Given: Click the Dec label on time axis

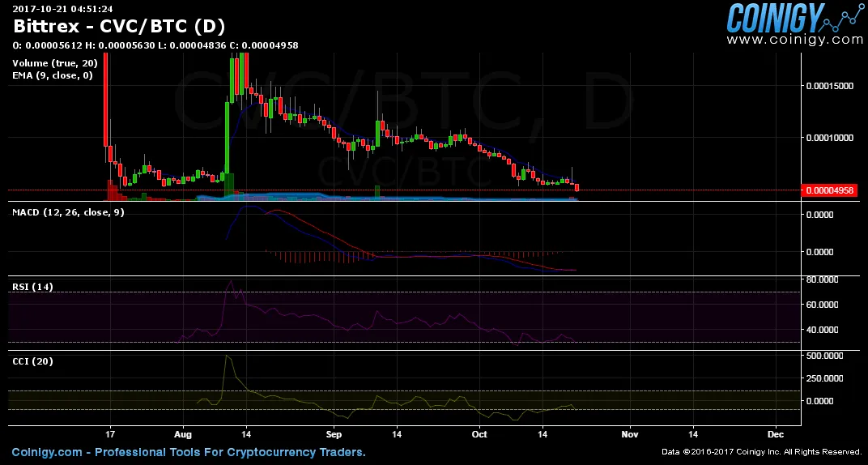Looking at the screenshot, I should coord(776,434).
